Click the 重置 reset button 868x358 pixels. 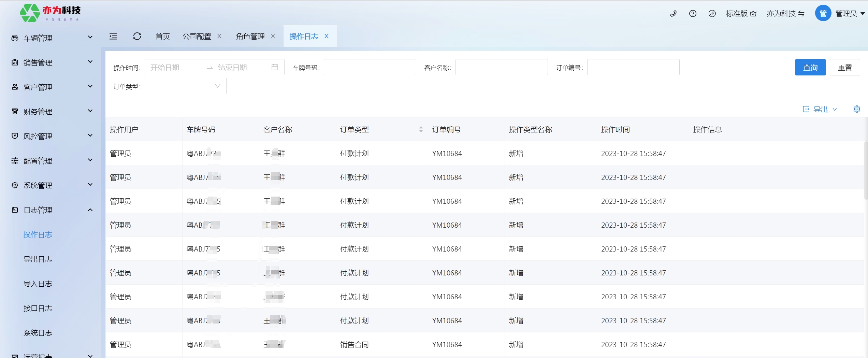point(844,67)
